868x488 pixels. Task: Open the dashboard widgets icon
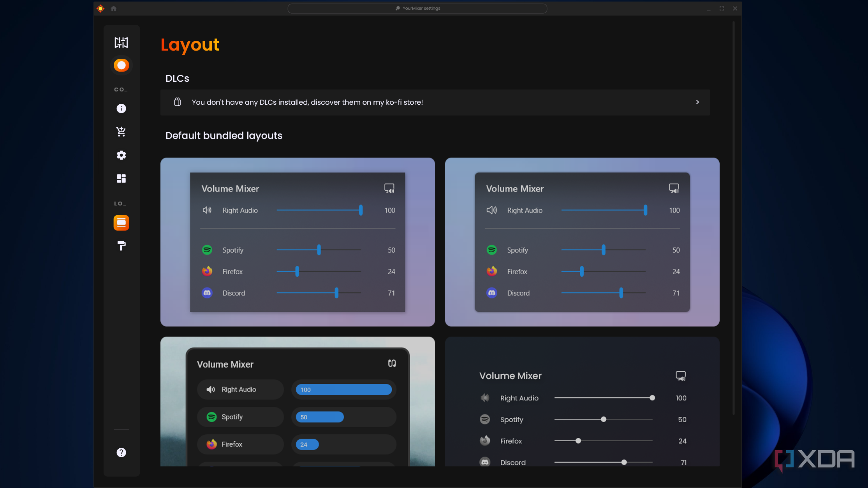(121, 179)
